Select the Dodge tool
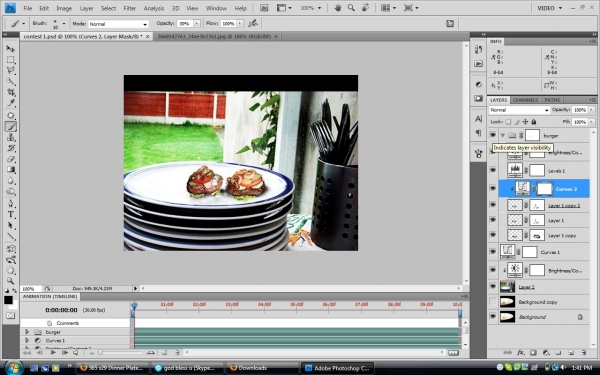This screenshot has width=600, height=375. pyautogui.click(x=11, y=191)
